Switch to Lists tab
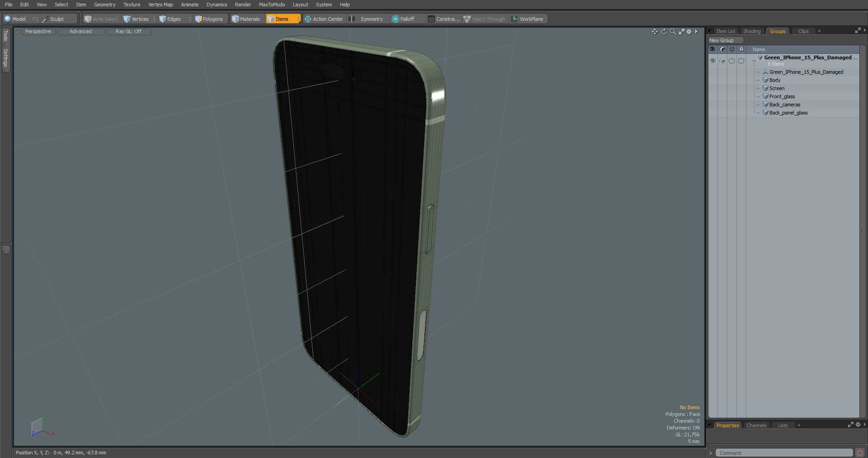 tap(783, 425)
